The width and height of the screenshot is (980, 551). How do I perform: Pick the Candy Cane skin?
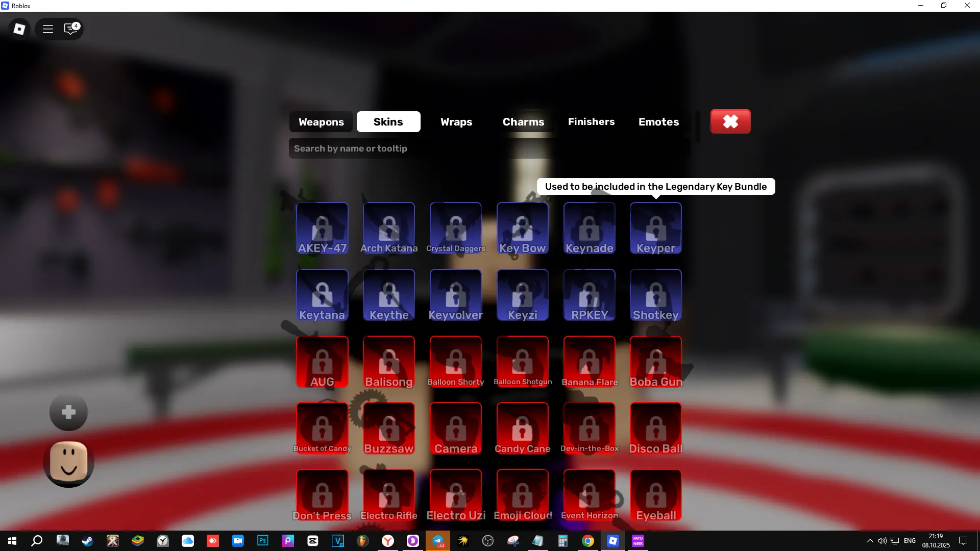click(x=522, y=429)
